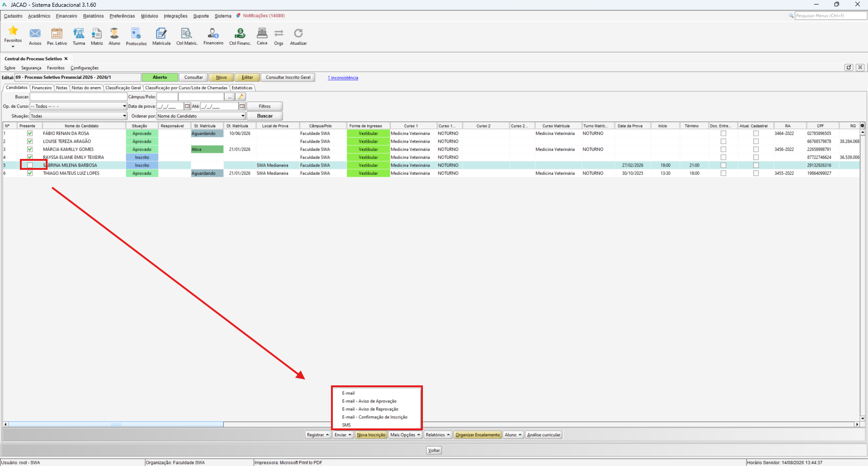The height and width of the screenshot is (466, 868).
Task: Click the Pesquisar Menus search field
Action: click(x=831, y=15)
